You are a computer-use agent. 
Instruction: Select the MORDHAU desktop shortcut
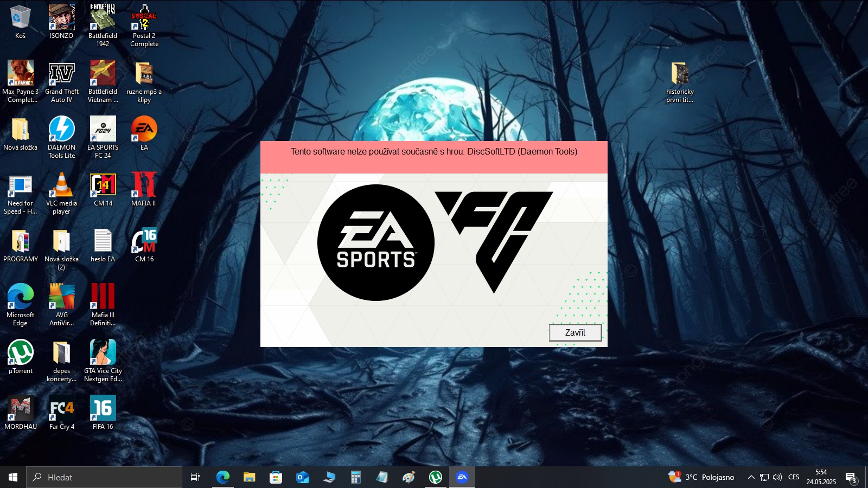click(x=20, y=413)
